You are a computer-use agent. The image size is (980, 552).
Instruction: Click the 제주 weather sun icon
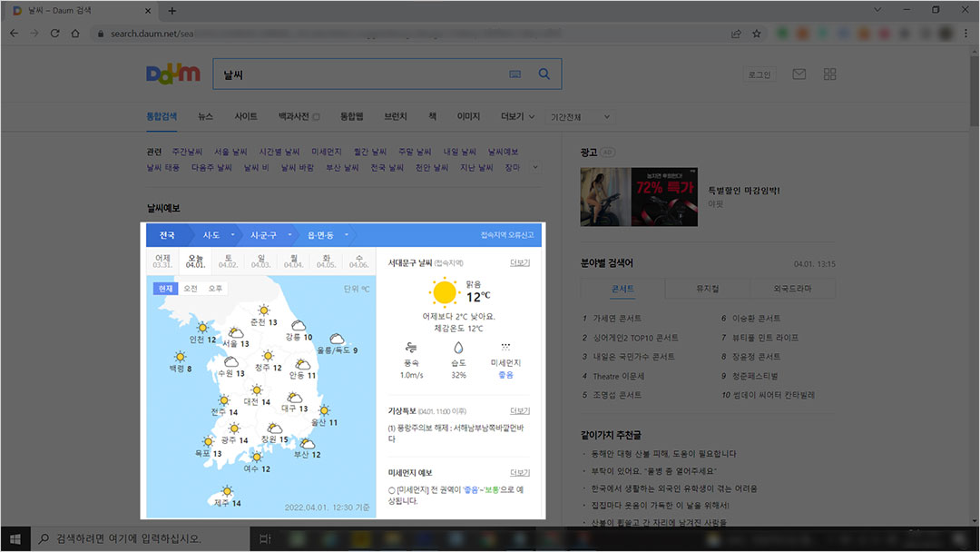[227, 491]
